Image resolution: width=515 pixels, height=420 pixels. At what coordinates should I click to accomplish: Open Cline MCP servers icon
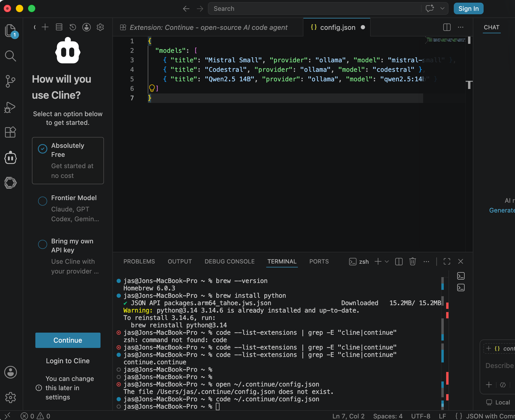(59, 27)
